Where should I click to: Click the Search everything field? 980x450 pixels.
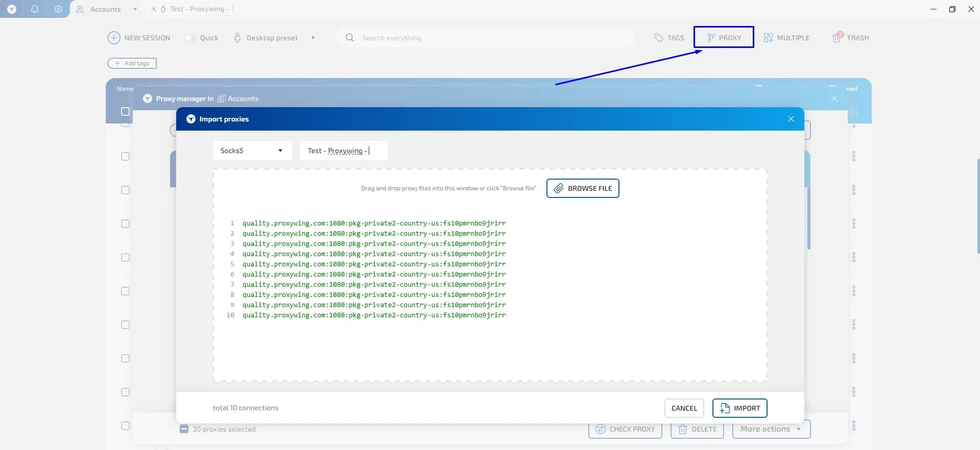485,38
